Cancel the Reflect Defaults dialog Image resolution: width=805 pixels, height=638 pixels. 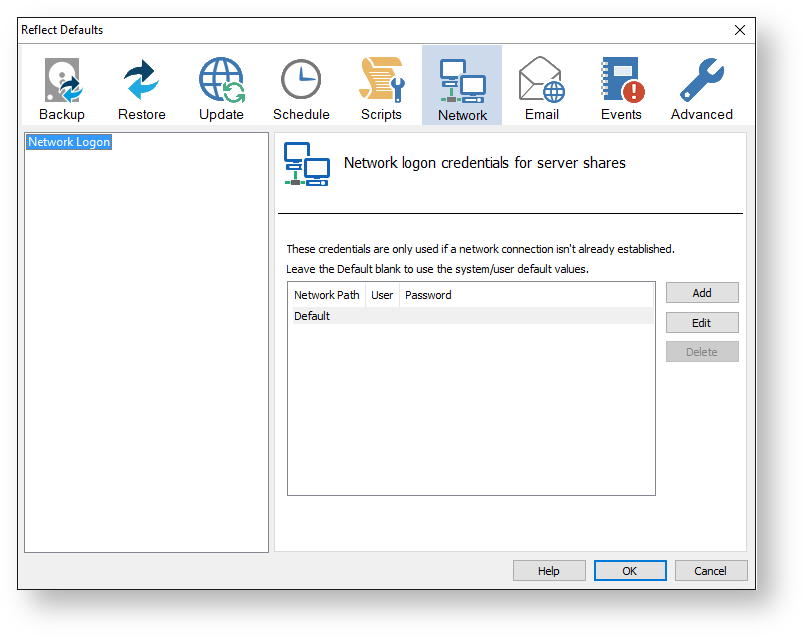[x=711, y=570]
